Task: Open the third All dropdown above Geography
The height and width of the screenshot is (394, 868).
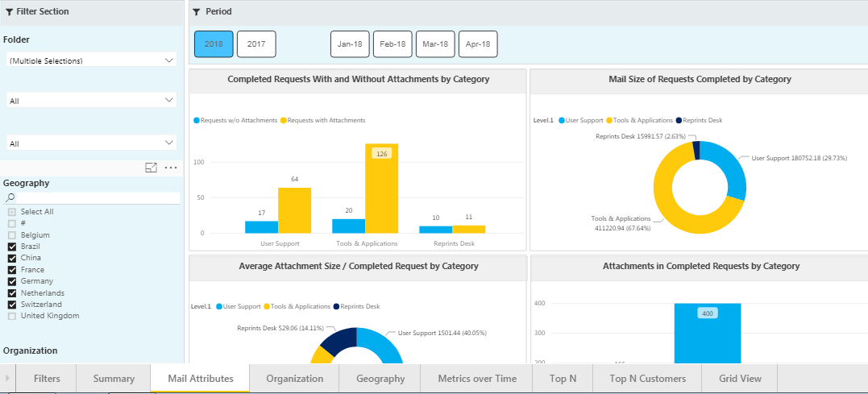Action: 91,143
